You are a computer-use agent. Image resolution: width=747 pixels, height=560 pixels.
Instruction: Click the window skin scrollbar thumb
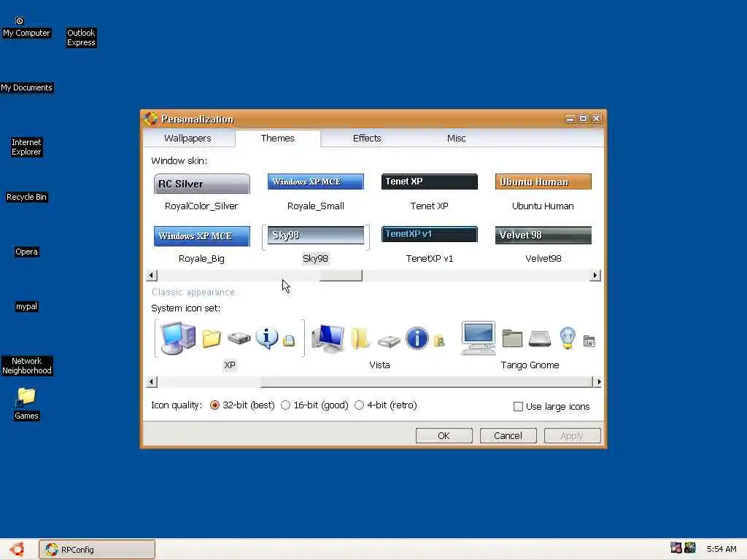coord(341,275)
